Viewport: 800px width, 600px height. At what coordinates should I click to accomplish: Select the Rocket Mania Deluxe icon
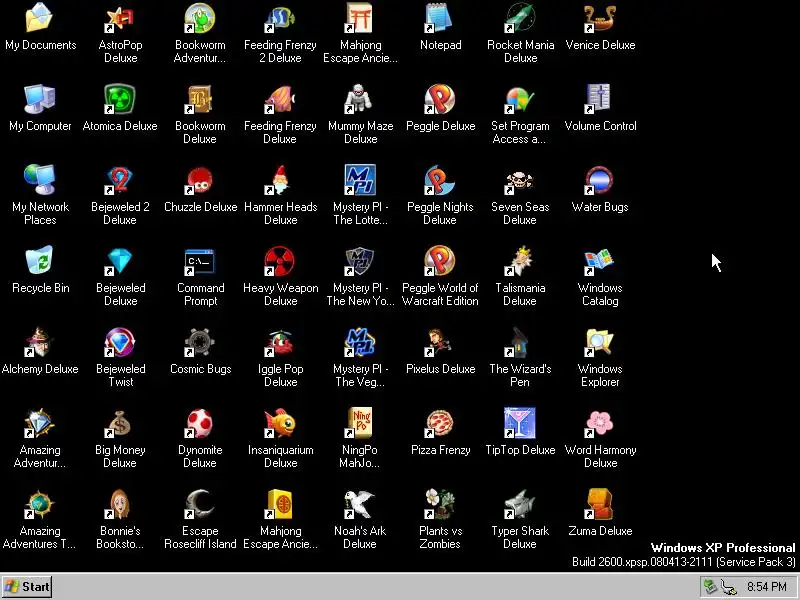tap(520, 17)
